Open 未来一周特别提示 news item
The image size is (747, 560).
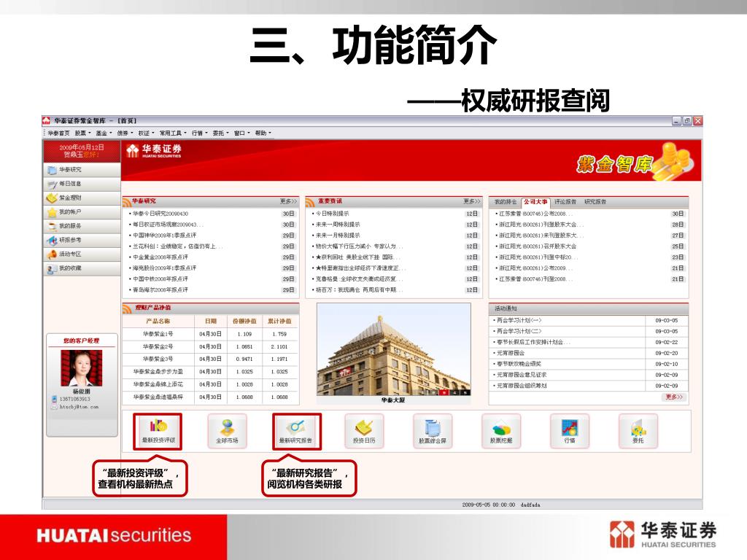pos(338,225)
